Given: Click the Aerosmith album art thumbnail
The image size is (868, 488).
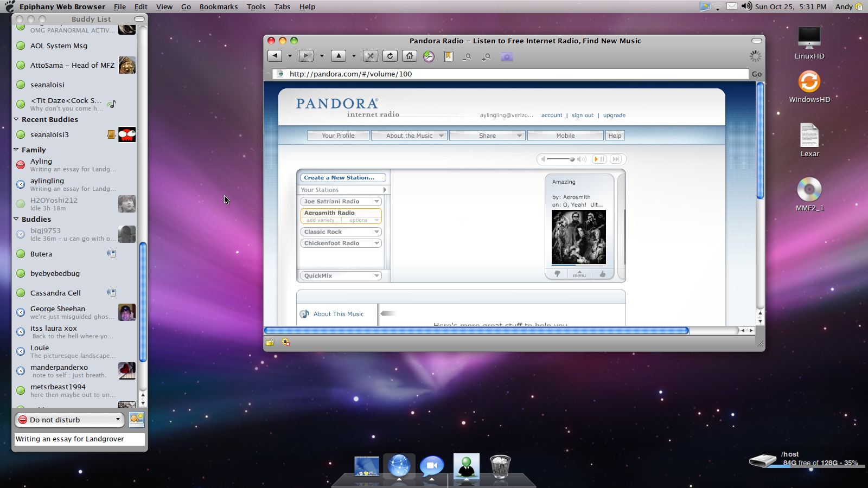Looking at the screenshot, I should 579,237.
